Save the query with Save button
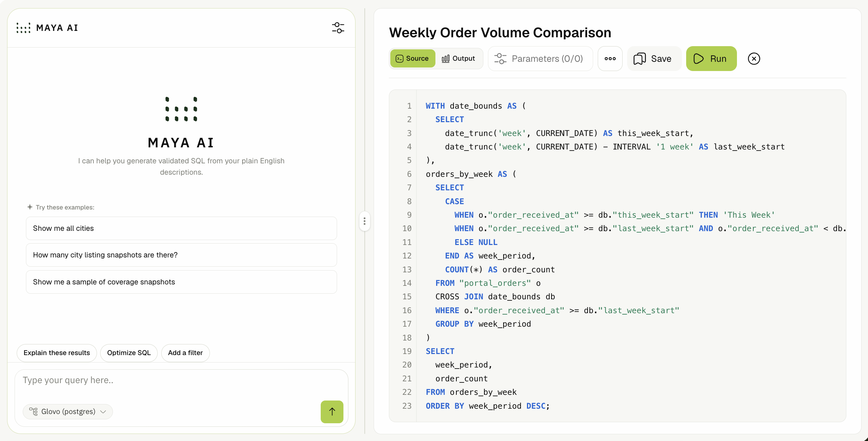This screenshot has width=868, height=441. coord(654,59)
